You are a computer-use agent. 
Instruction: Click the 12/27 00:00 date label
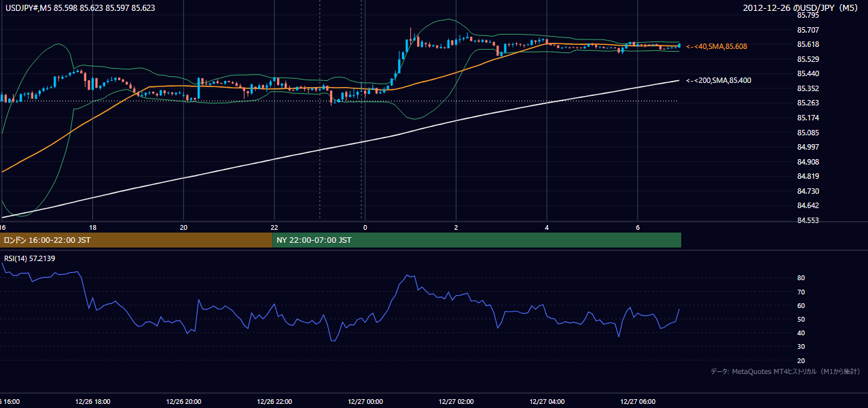[365, 402]
